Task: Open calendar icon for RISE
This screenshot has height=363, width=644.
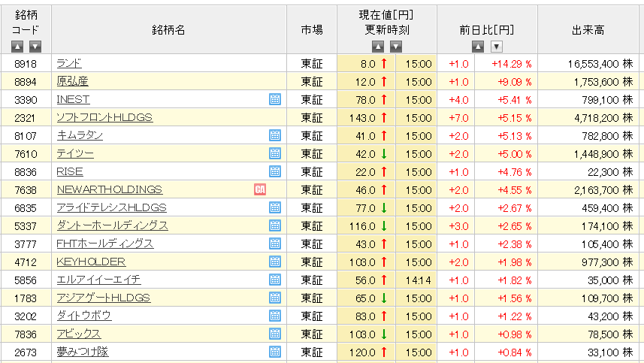Action: 275,171
